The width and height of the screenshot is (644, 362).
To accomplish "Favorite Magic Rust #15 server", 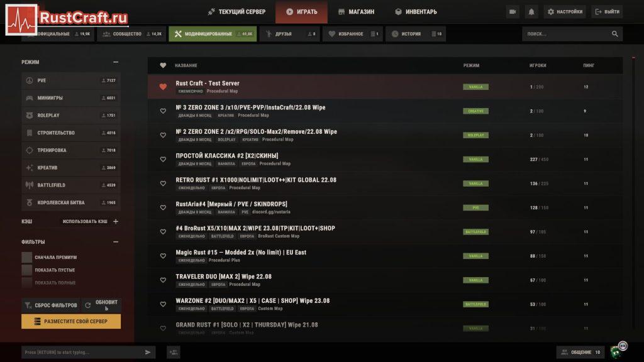I will pyautogui.click(x=163, y=256).
